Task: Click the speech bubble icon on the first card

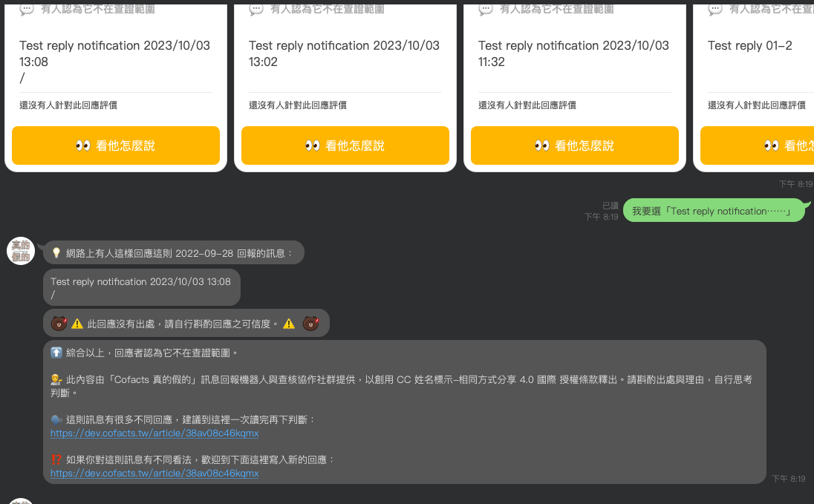Action: [x=27, y=9]
